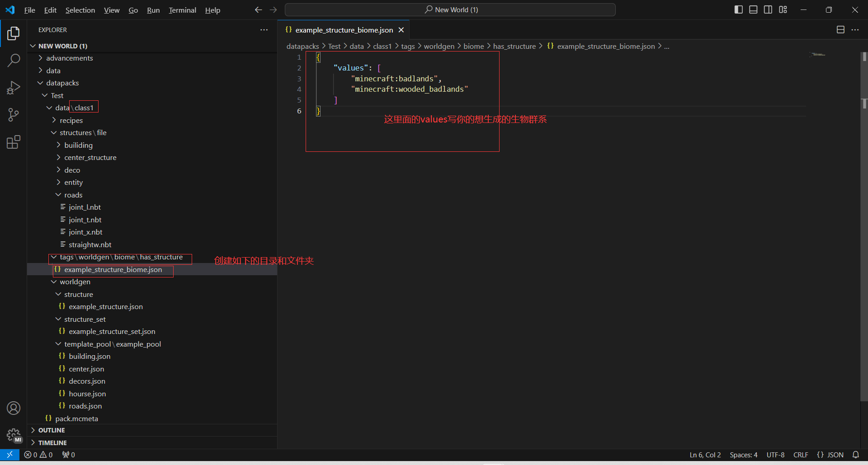Viewport: 868px width, 465px height.
Task: Go back in navigation history
Action: (x=258, y=10)
